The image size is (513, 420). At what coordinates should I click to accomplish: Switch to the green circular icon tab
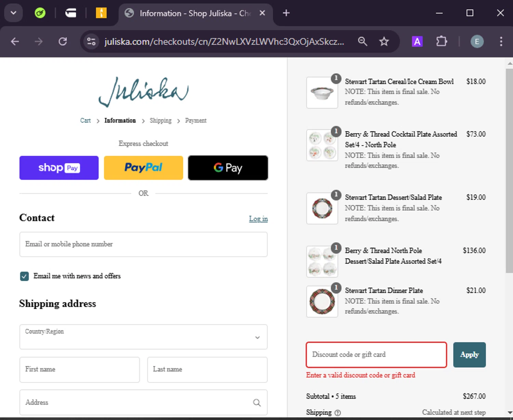(40, 13)
